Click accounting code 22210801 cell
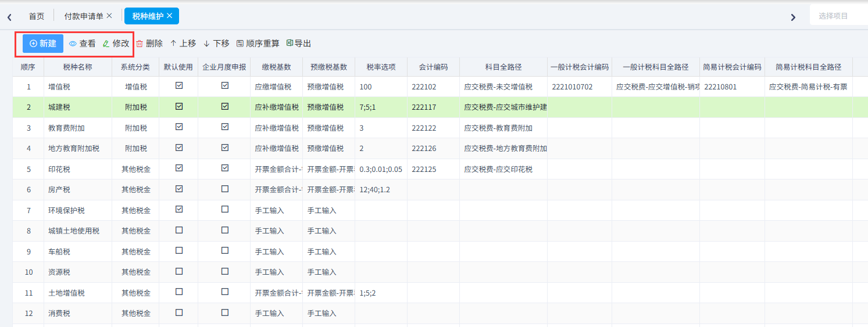Screen dimensions: 868x327 pyautogui.click(x=732, y=87)
